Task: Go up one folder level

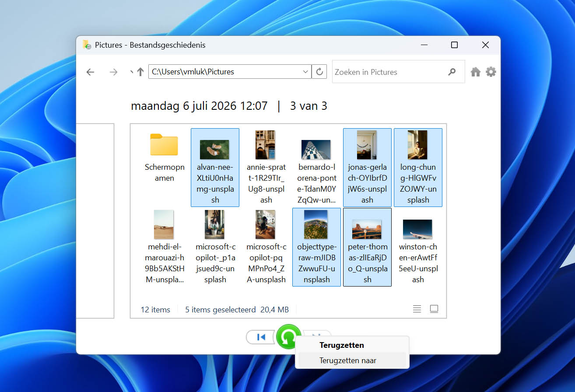Action: click(x=140, y=72)
